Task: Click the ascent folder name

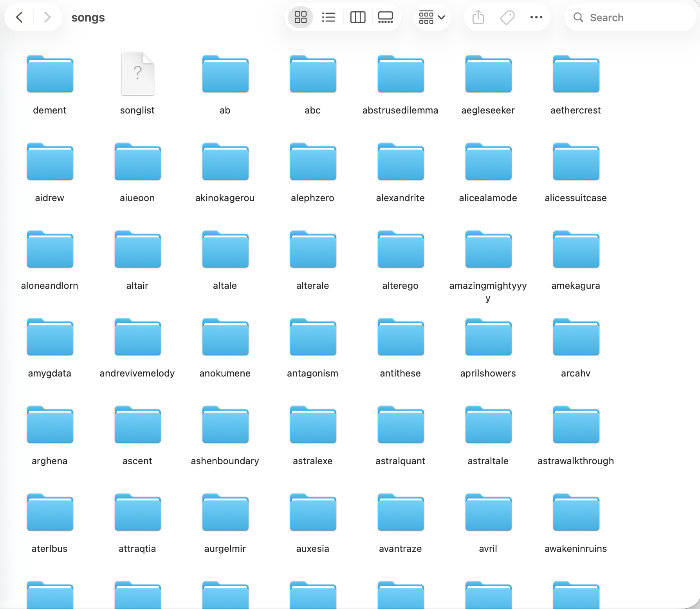Action: point(137,461)
